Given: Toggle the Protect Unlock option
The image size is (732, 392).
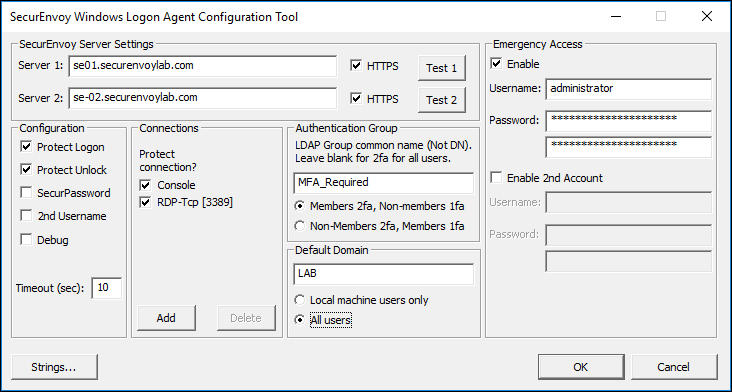Looking at the screenshot, I should (26, 170).
